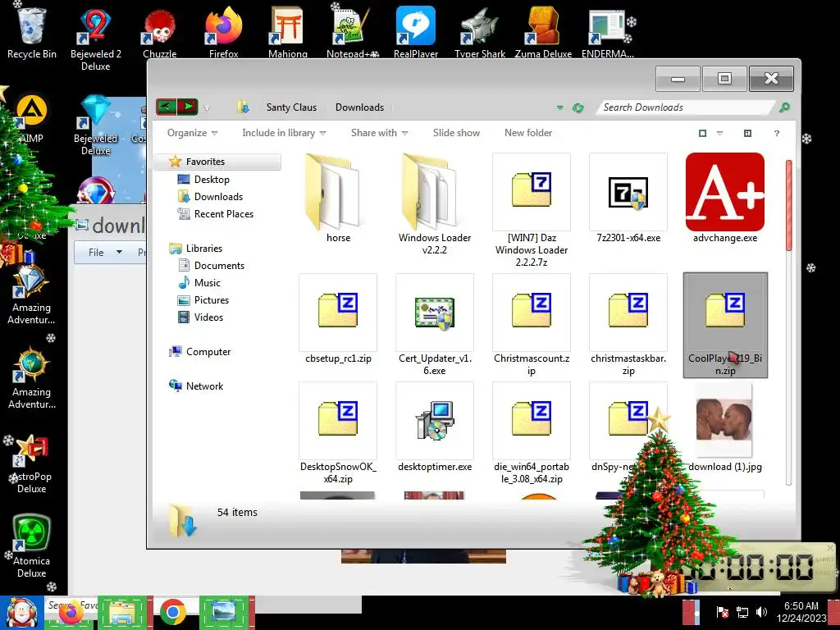Open the Windows Loader v2.2.2 folder

(x=435, y=203)
